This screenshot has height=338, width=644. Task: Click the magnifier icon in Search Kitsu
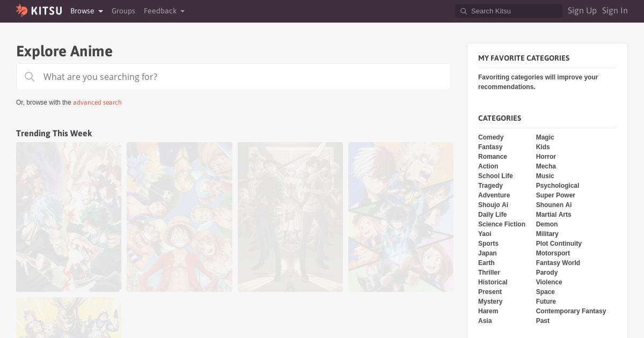[x=463, y=11]
